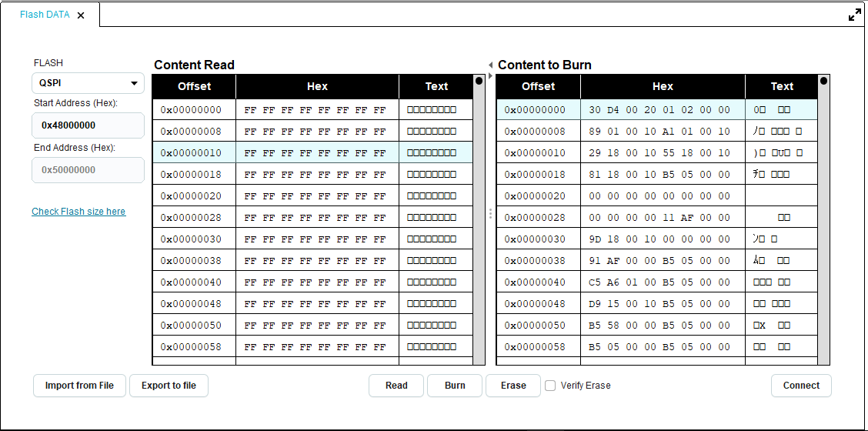Click the Read button
Viewport: 868px width, 431px height.
tap(396, 386)
